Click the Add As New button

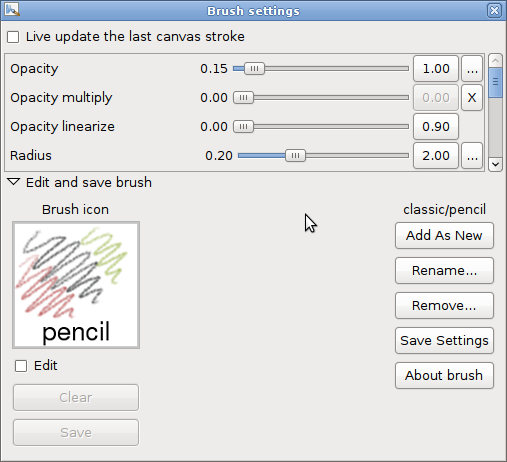coord(444,236)
